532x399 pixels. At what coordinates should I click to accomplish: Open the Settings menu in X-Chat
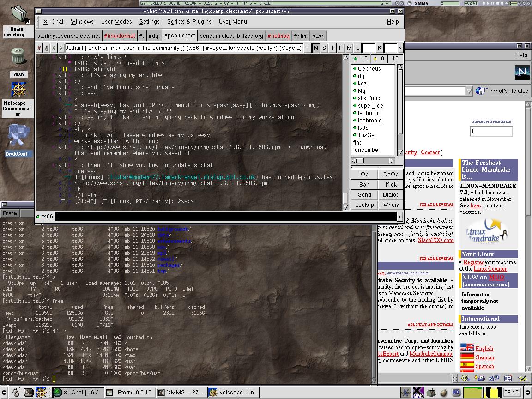click(x=149, y=22)
